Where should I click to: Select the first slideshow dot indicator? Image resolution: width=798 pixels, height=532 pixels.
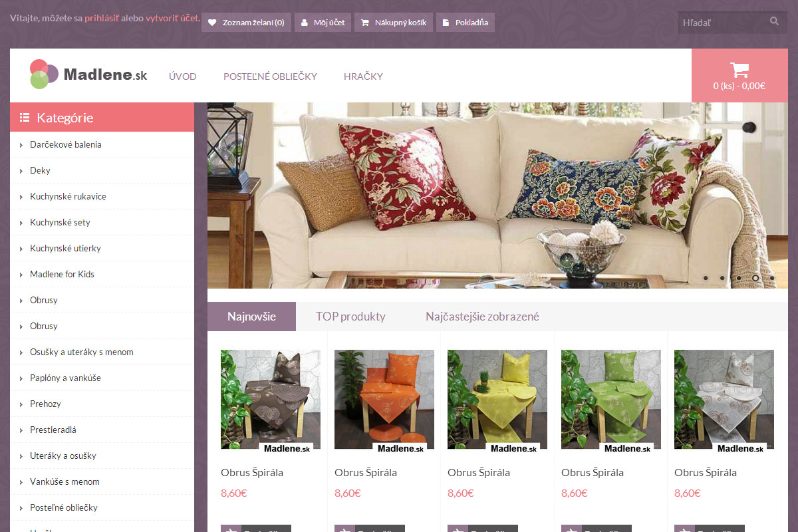click(x=706, y=278)
